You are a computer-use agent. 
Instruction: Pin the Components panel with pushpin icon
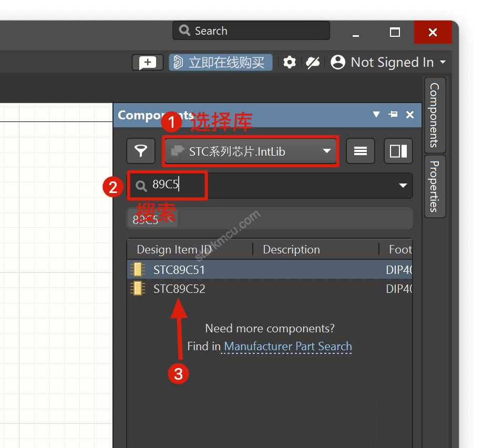tap(393, 115)
